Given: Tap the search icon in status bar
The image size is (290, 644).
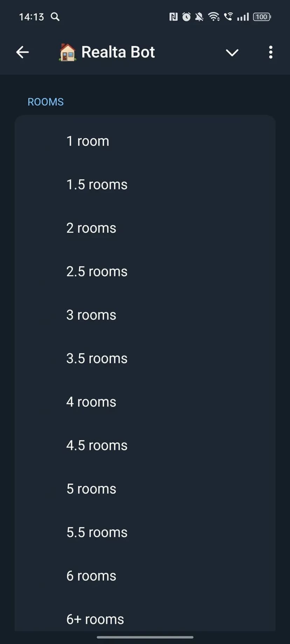Looking at the screenshot, I should coord(55,17).
